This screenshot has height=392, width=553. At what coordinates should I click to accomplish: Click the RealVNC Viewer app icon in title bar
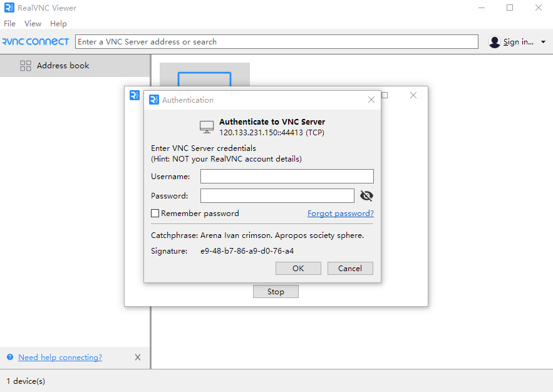pyautogui.click(x=9, y=8)
